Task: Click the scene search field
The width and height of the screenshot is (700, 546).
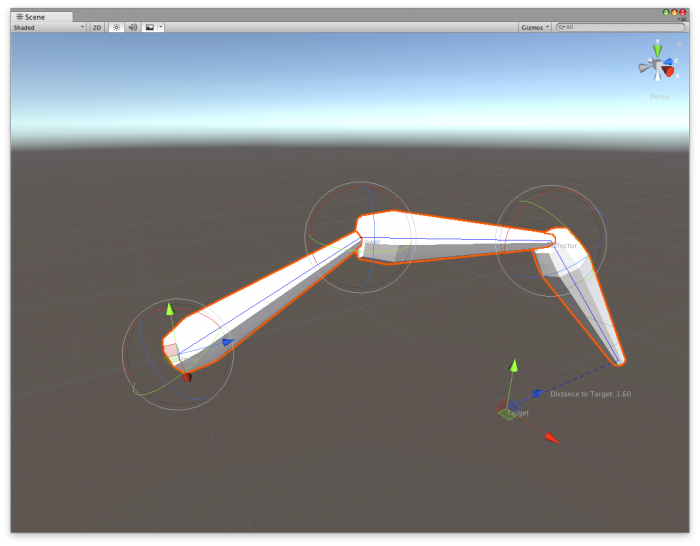Action: click(x=620, y=27)
